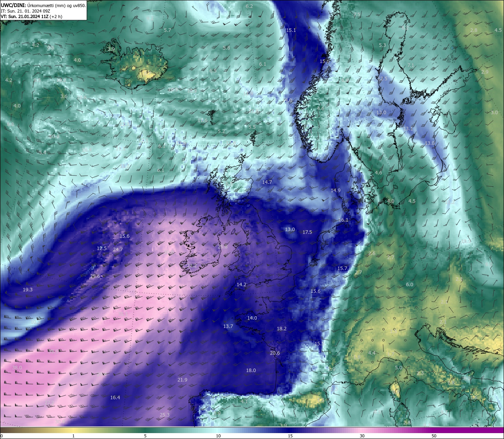Click the 21.2 value over Ireland
This screenshot has height=439, width=504.
[x=192, y=266]
